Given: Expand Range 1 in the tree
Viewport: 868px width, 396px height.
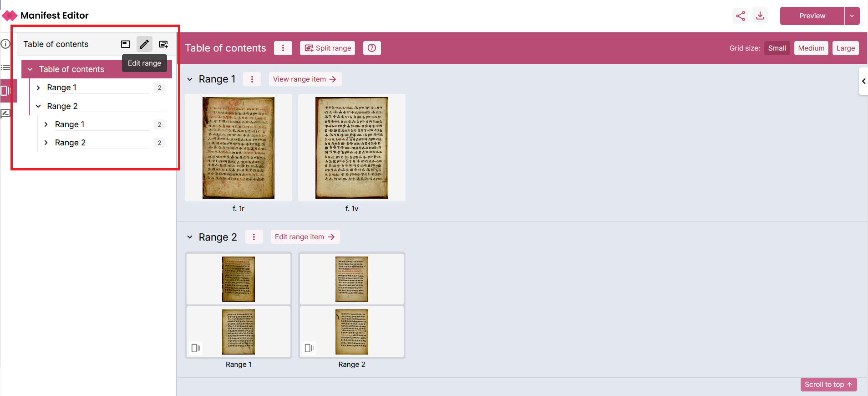Looking at the screenshot, I should [38, 87].
